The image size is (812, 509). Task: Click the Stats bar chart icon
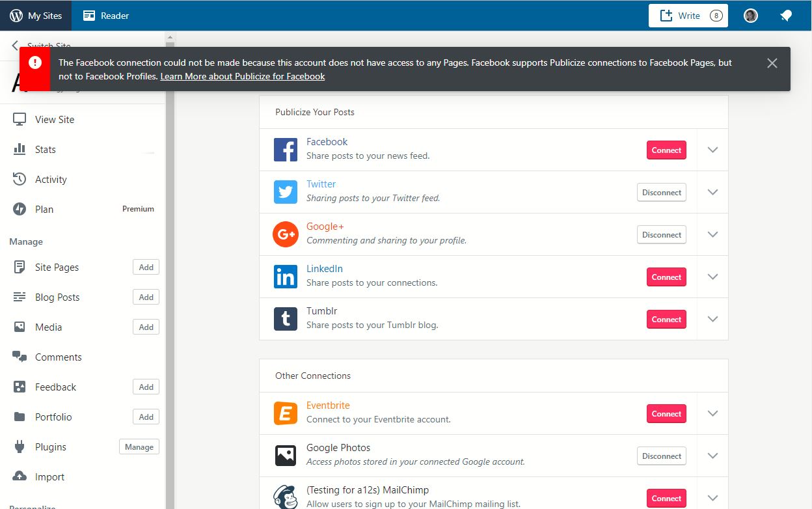point(20,149)
